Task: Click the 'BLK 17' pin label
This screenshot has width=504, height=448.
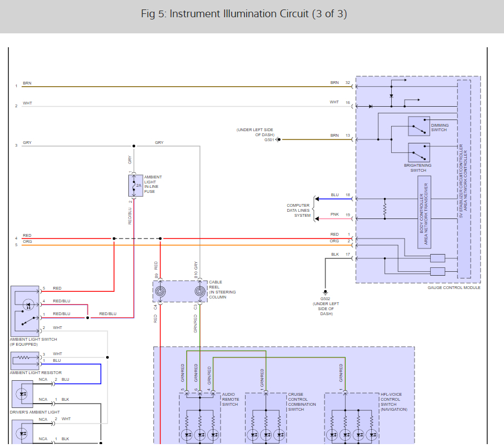Action: (x=341, y=255)
